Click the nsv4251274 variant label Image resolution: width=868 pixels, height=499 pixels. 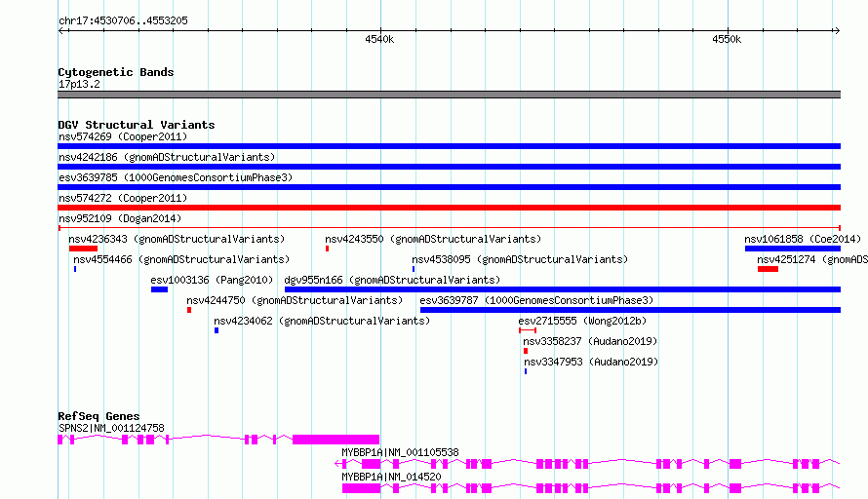pyautogui.click(x=812, y=259)
